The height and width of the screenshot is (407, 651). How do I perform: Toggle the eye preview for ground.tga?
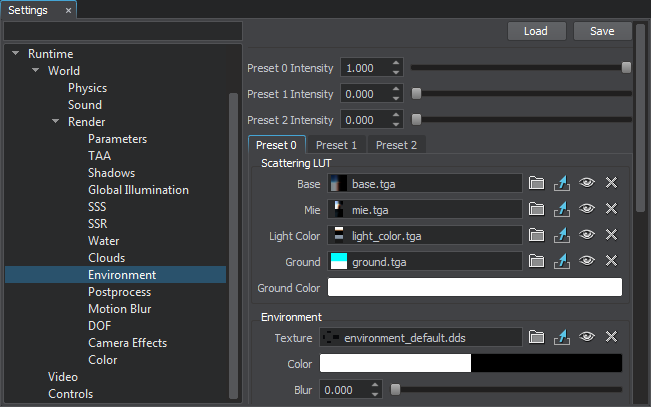(x=587, y=261)
